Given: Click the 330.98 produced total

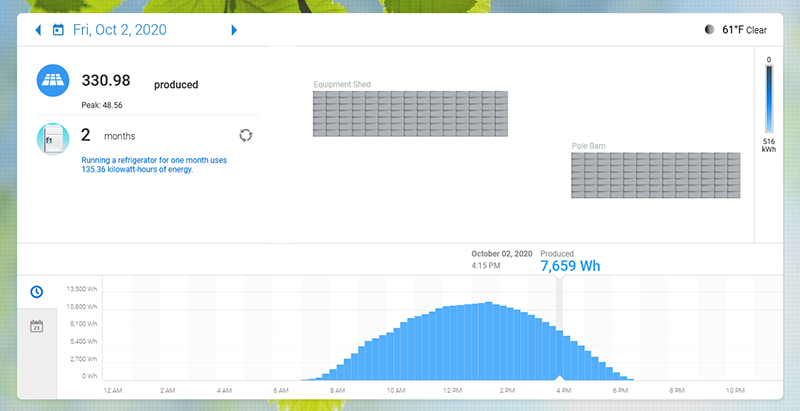Looking at the screenshot, I should [x=107, y=80].
